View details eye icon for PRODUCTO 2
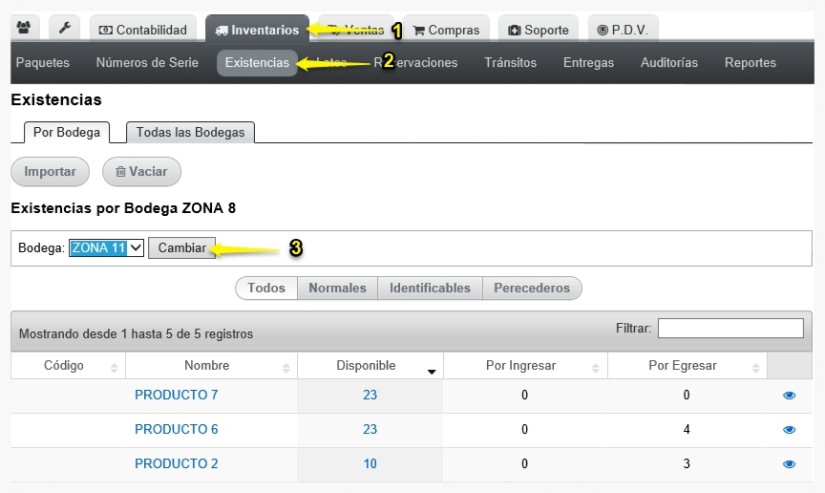825x493 pixels. click(x=789, y=464)
